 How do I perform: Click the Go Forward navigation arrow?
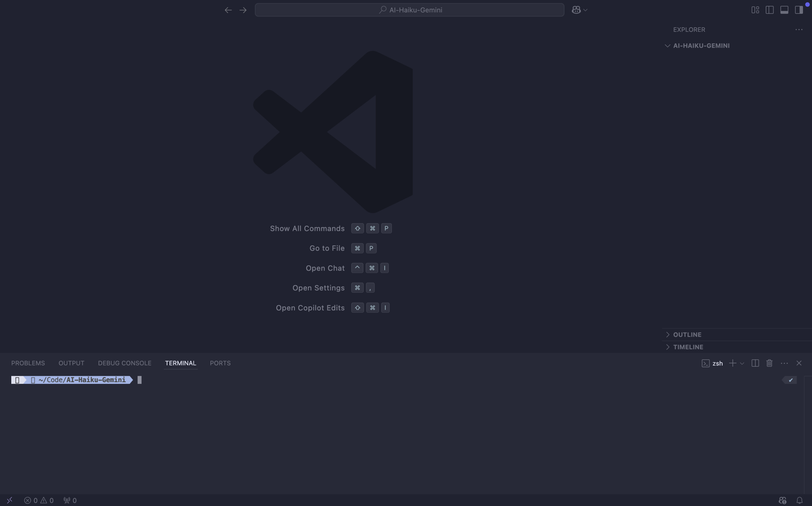[243, 10]
